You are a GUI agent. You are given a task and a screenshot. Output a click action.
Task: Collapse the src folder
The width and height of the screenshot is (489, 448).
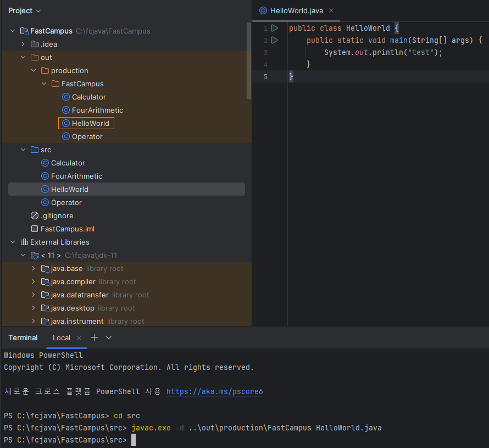point(23,150)
